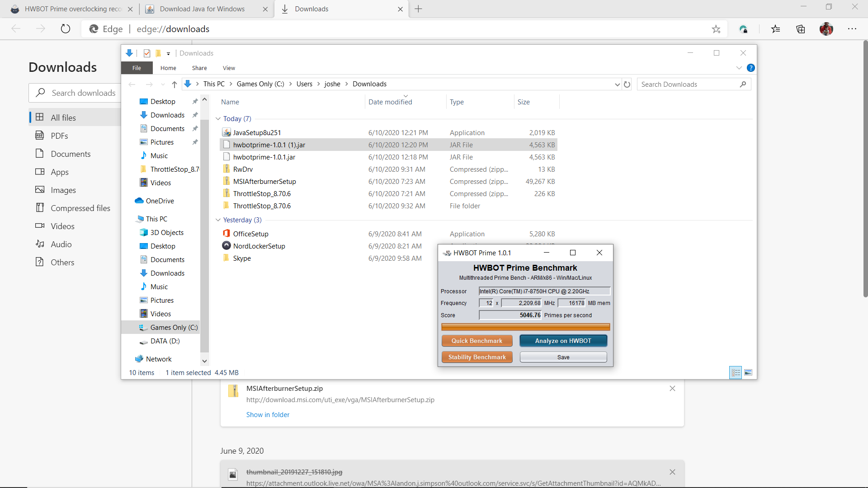
Task: Click Show in folder link
Action: (x=268, y=415)
